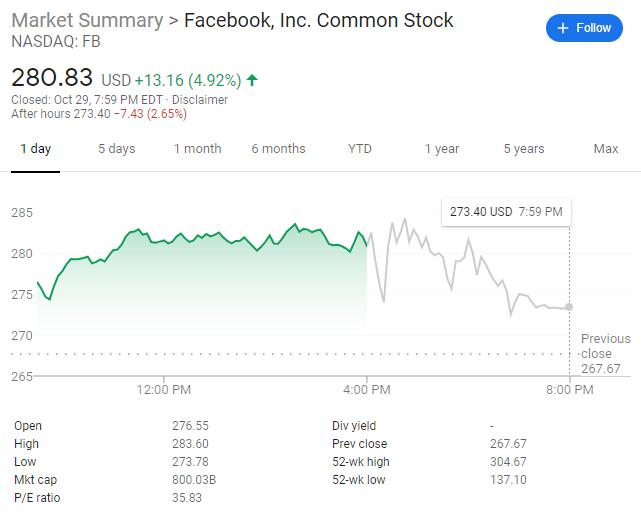This screenshot has height=516, width=641.
Task: Switch to the 1 year tab
Action: 441,149
